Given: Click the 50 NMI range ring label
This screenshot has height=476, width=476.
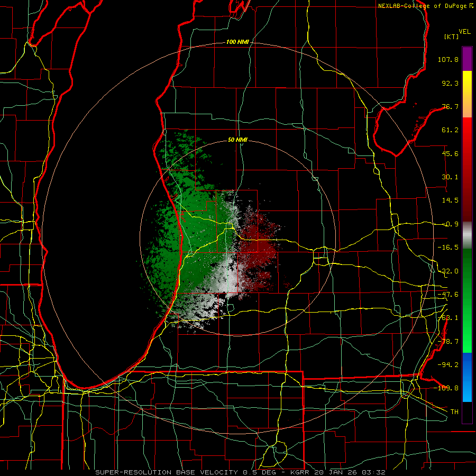Looking at the screenshot, I should pyautogui.click(x=237, y=140).
